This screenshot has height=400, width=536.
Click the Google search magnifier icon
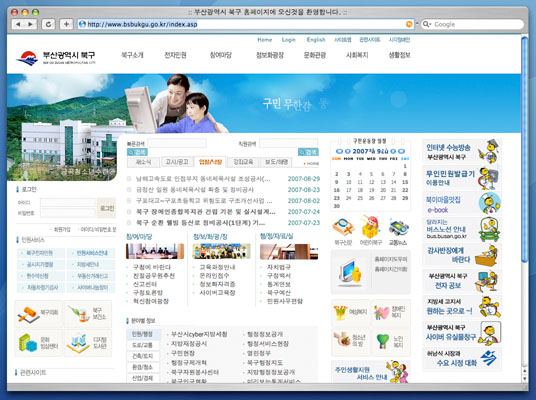click(x=426, y=24)
